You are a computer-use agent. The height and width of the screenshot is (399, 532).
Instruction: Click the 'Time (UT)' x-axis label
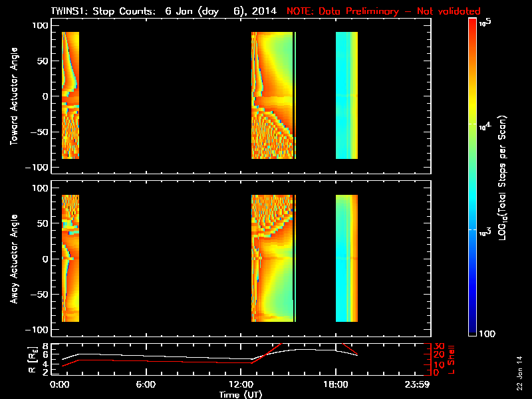[x=241, y=394]
